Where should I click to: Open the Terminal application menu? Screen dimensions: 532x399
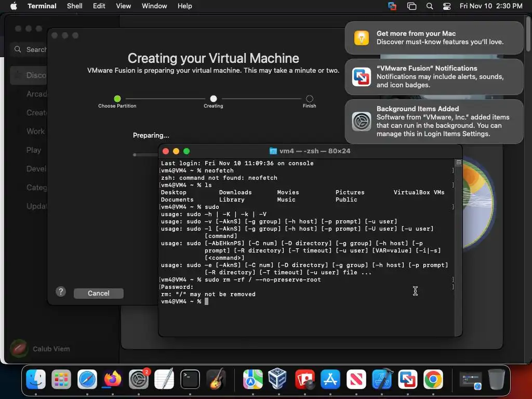pyautogui.click(x=42, y=6)
